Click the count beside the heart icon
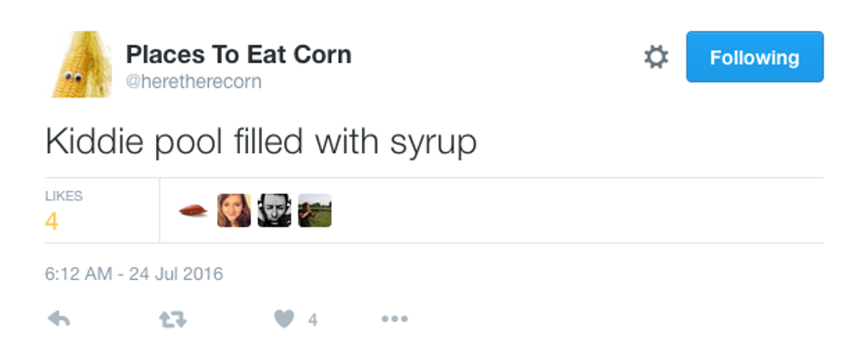 [313, 321]
